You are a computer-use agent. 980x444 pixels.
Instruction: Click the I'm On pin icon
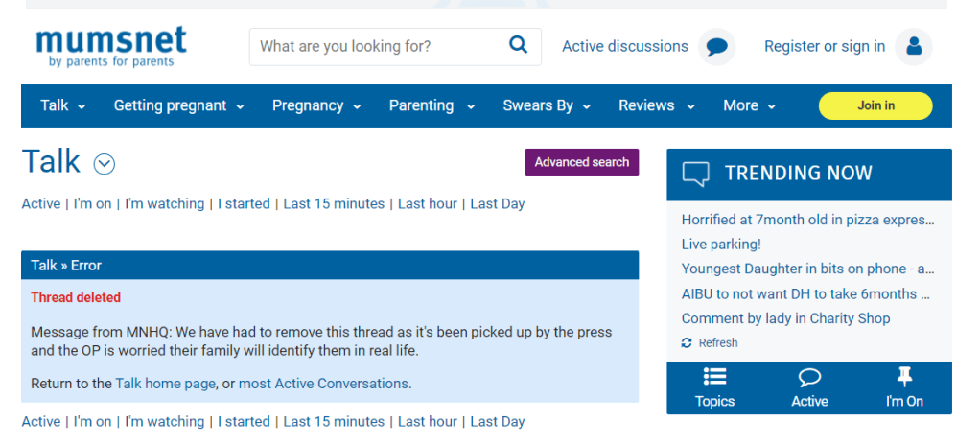pyautogui.click(x=904, y=377)
